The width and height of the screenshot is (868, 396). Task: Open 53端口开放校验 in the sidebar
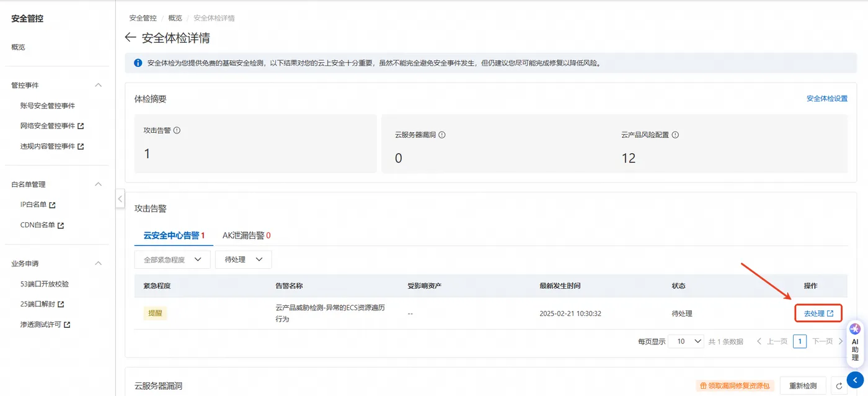[x=45, y=284]
